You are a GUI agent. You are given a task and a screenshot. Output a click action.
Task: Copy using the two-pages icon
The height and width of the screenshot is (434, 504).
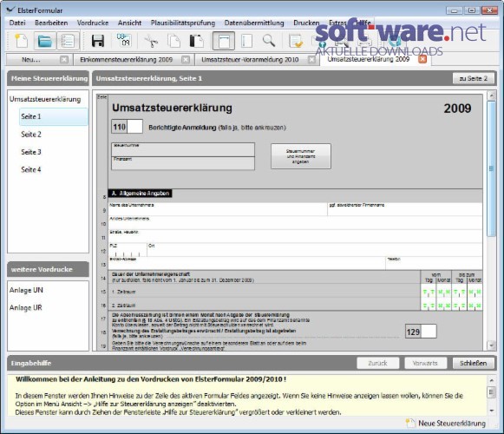tap(173, 41)
